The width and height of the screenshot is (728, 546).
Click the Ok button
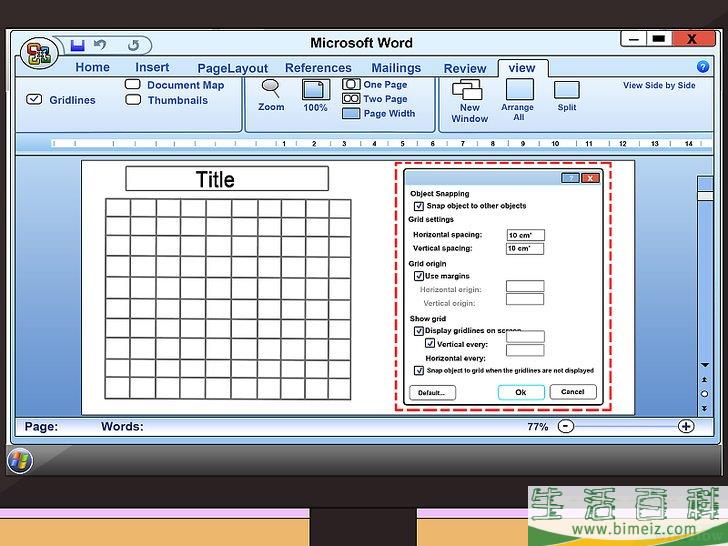click(521, 392)
